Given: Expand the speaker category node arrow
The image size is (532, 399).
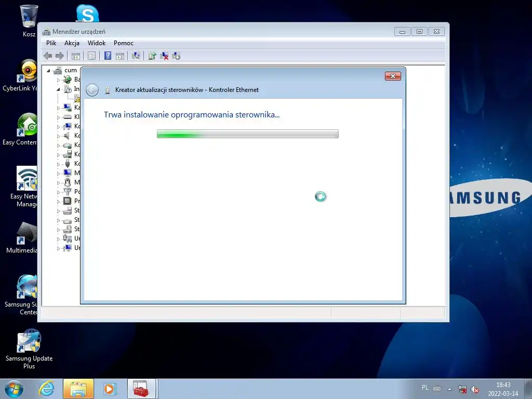Looking at the screenshot, I should click(58, 136).
